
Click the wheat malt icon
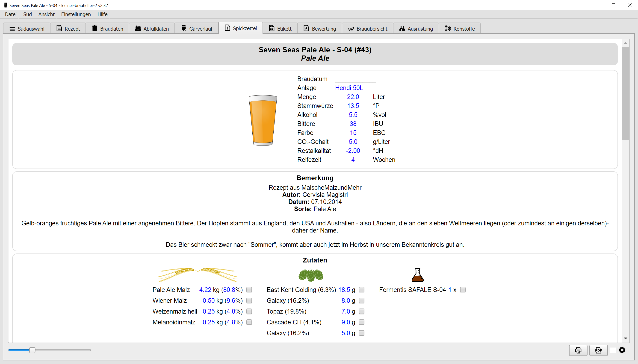point(198,275)
